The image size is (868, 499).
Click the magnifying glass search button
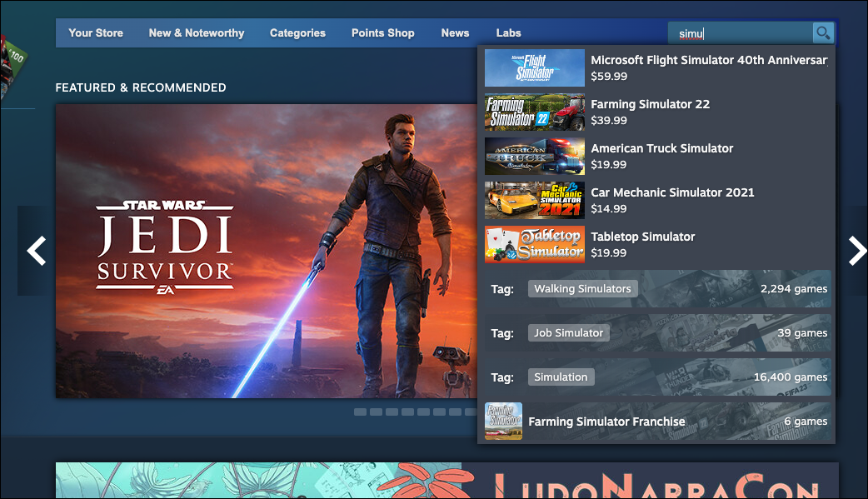(823, 33)
